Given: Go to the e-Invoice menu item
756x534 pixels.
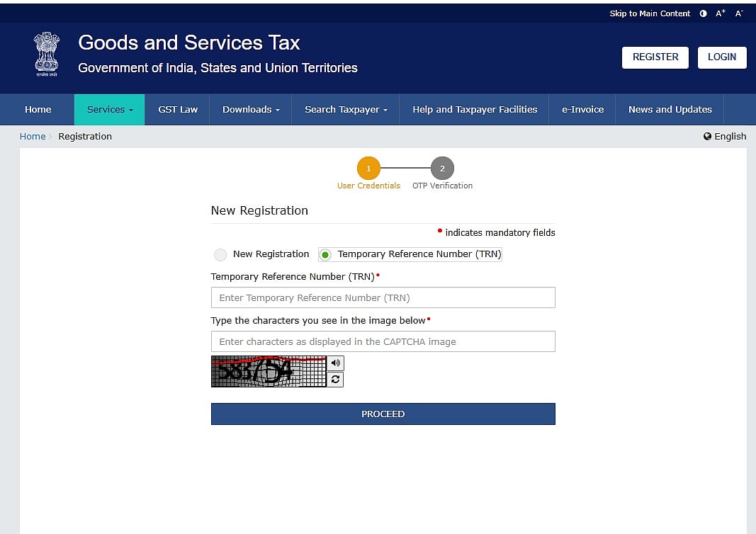Looking at the screenshot, I should (x=582, y=110).
